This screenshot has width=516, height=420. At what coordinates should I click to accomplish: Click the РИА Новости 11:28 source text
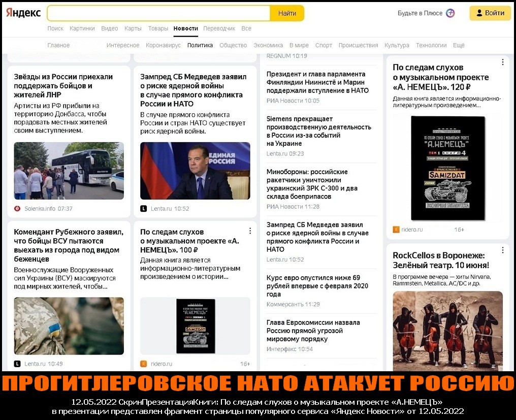pyautogui.click(x=293, y=206)
